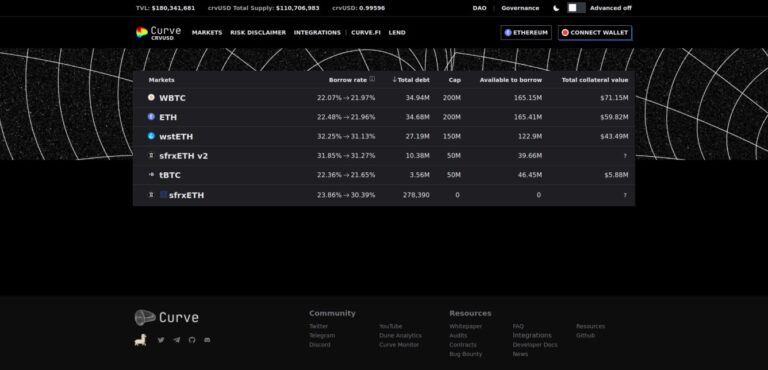Open the FAQ link in footer
The image size is (768, 370).
click(518, 326)
